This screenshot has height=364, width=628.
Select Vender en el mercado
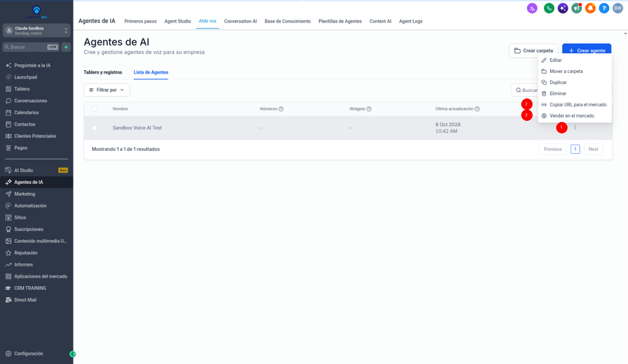575,116
